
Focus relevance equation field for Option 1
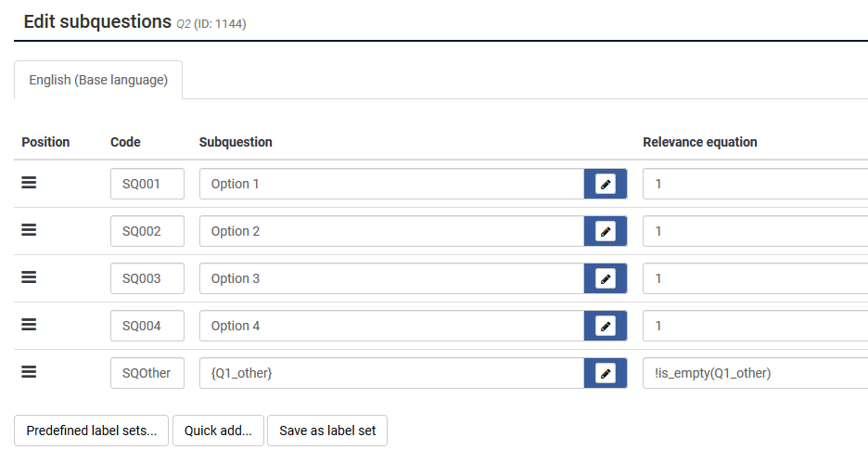pyautogui.click(x=755, y=184)
